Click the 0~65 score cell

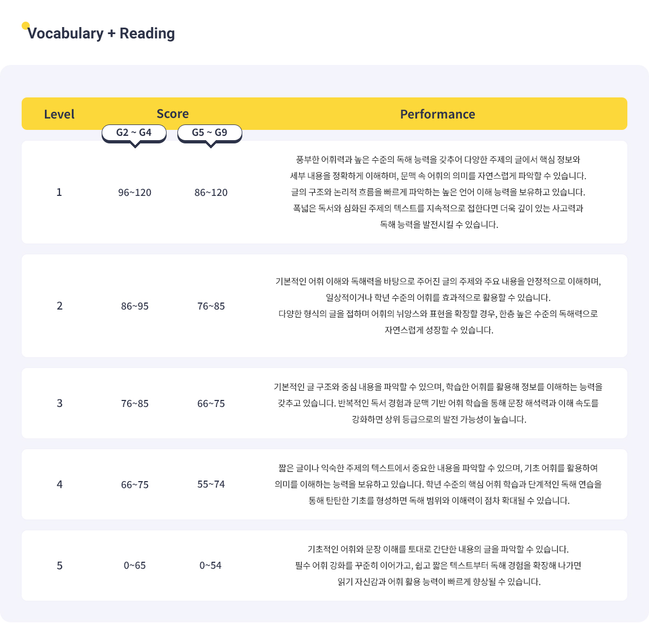[135, 566]
